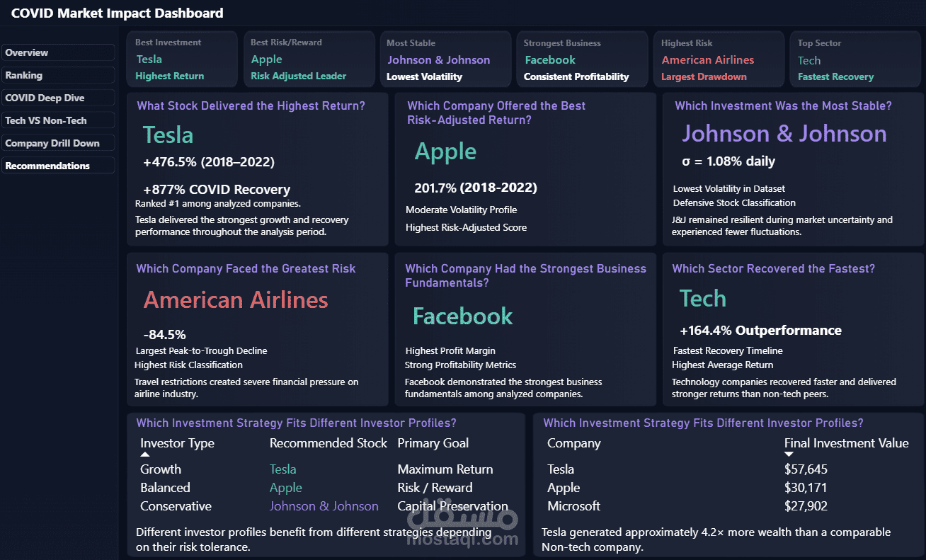Click the +877% COVID Recovery figure

(217, 190)
